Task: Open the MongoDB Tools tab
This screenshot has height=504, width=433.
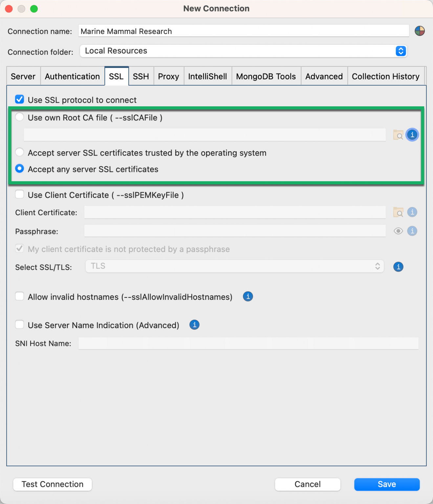Action: (x=266, y=76)
